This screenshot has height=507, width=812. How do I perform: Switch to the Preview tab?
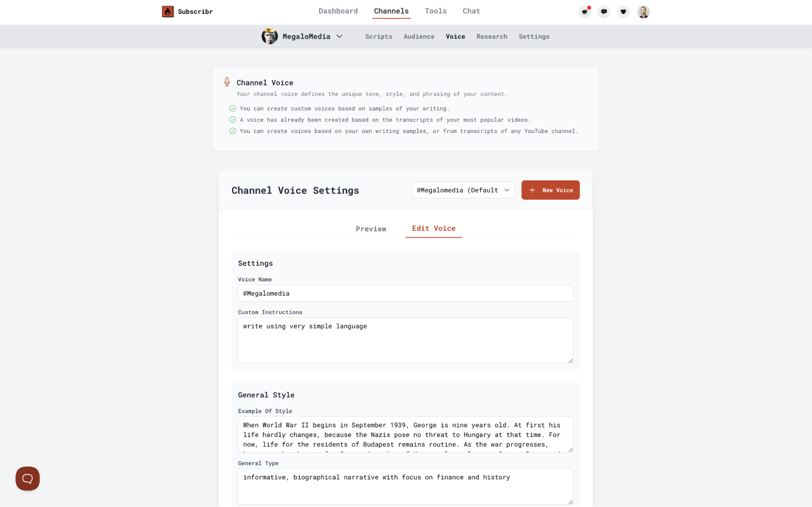point(371,228)
